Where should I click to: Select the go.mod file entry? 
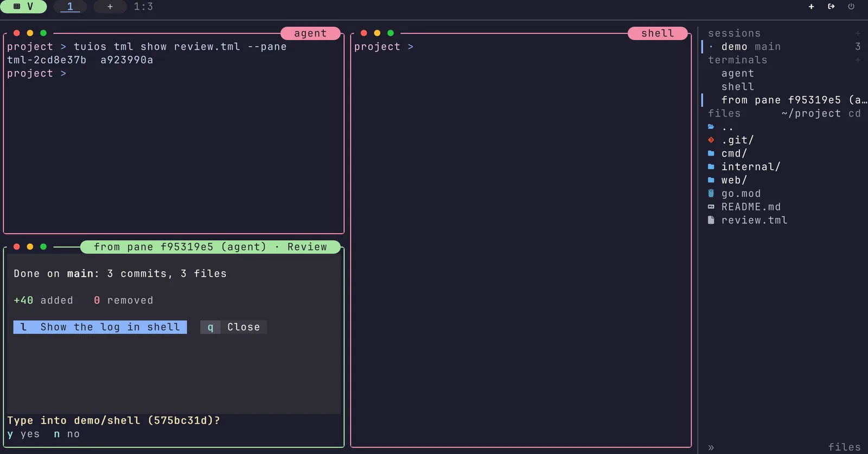point(741,194)
